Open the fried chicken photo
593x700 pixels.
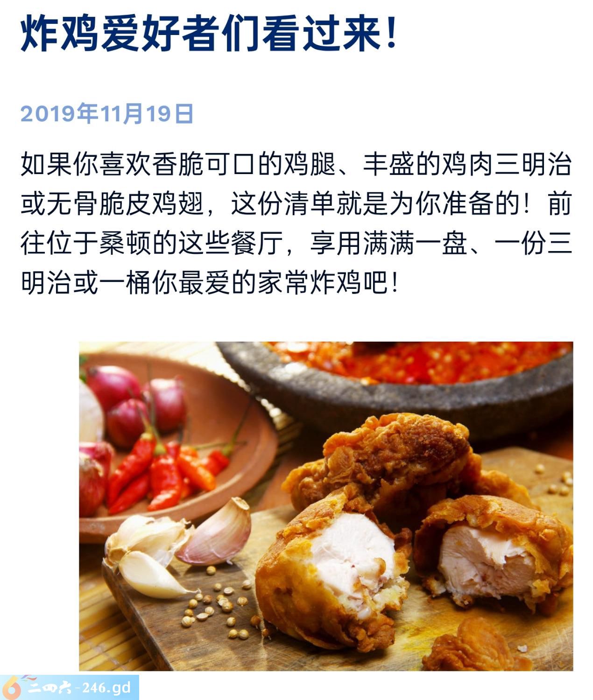tap(326, 506)
